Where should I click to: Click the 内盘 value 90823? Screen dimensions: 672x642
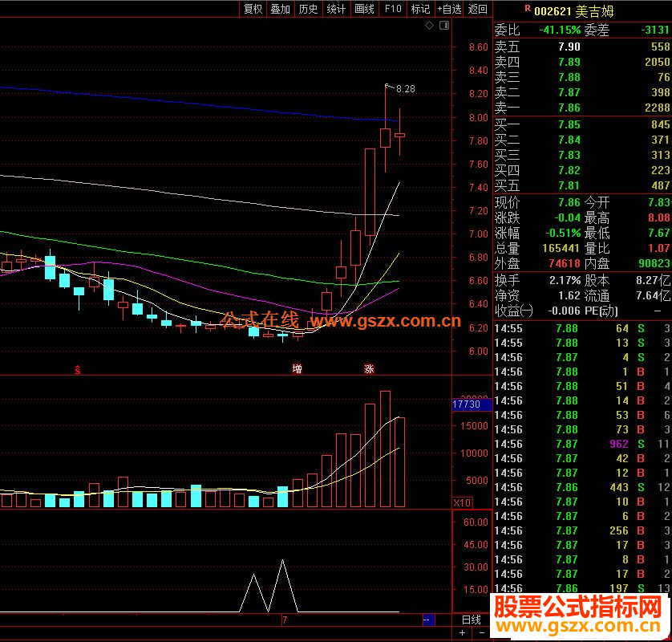click(x=654, y=264)
